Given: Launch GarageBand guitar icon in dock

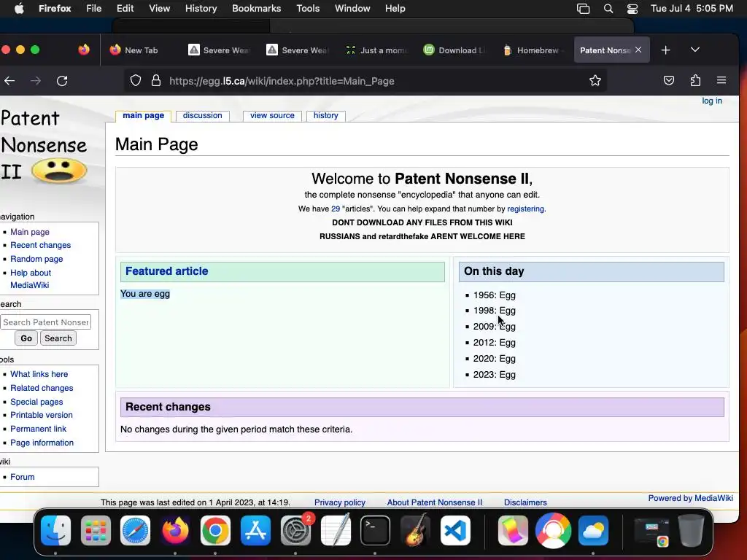Looking at the screenshot, I should click(415, 530).
